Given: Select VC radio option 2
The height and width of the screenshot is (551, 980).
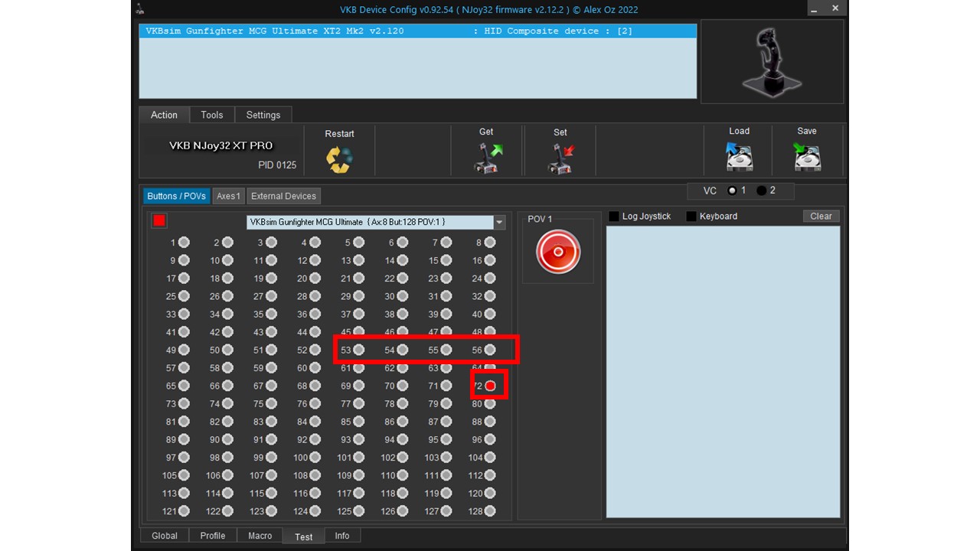Looking at the screenshot, I should pyautogui.click(x=761, y=191).
